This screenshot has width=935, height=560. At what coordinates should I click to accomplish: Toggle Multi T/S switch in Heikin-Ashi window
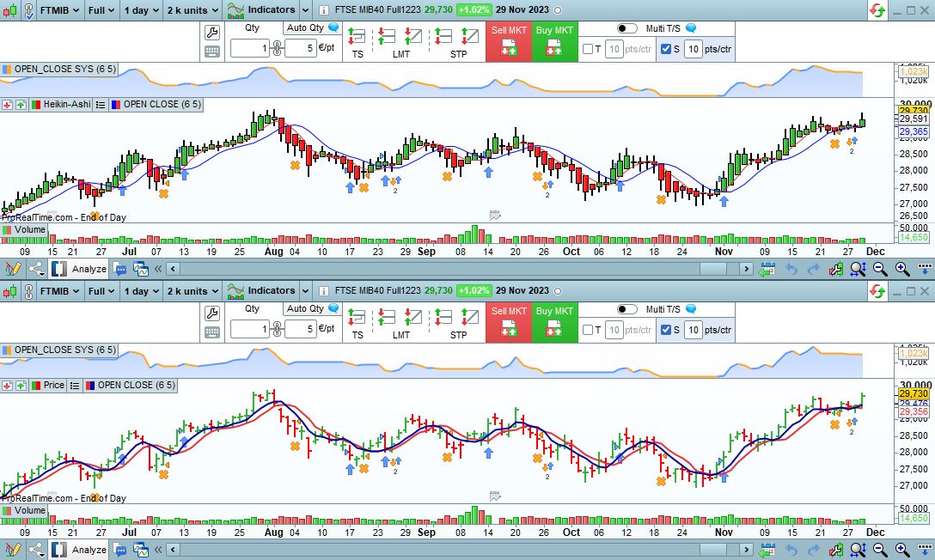(x=627, y=28)
